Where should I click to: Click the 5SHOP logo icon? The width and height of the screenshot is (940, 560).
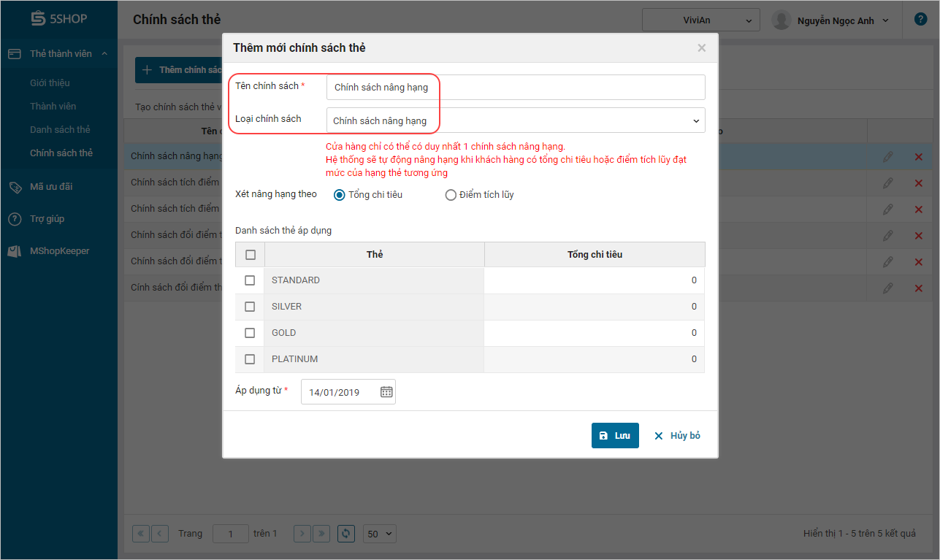pos(39,19)
